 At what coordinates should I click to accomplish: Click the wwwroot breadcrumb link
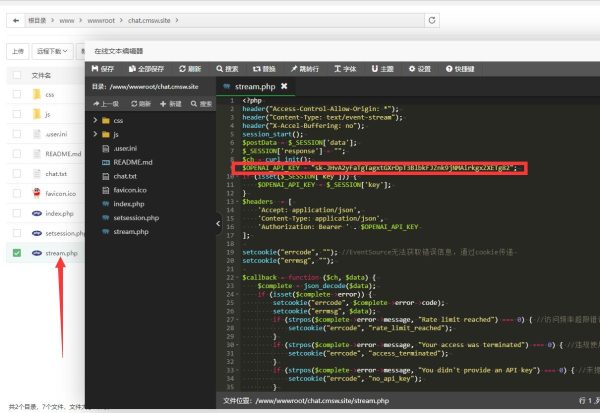[101, 21]
